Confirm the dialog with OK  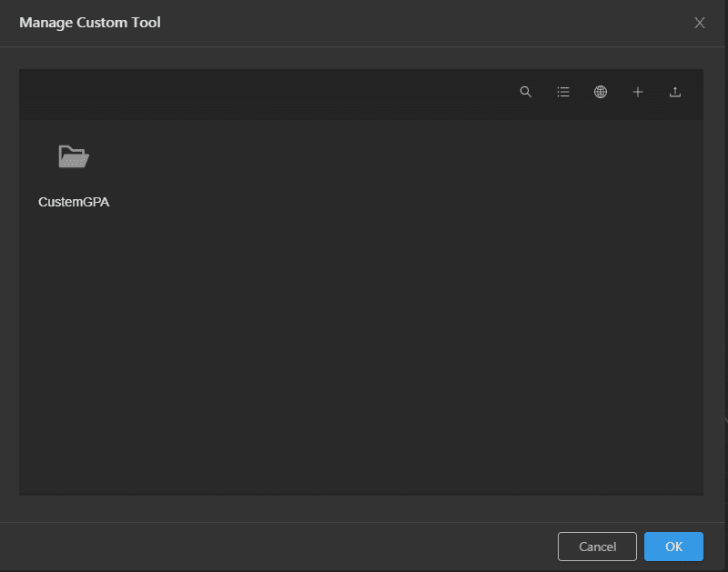[x=673, y=547]
